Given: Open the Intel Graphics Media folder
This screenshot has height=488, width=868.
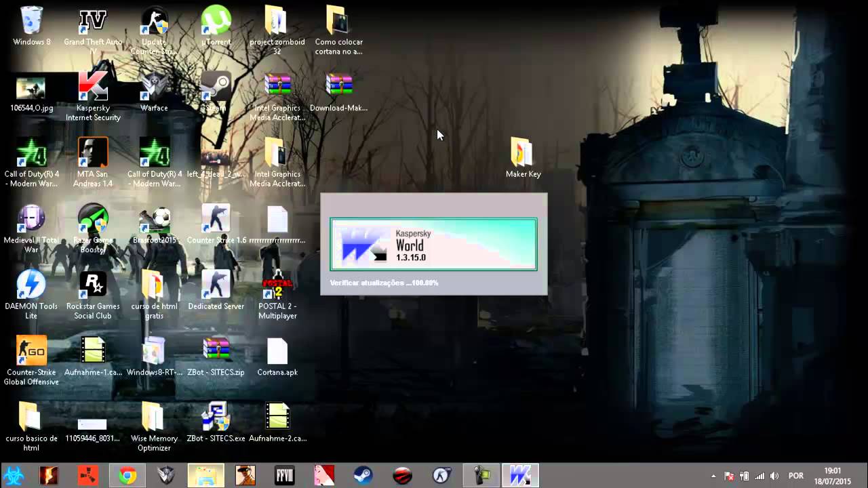Looking at the screenshot, I should click(277, 152).
